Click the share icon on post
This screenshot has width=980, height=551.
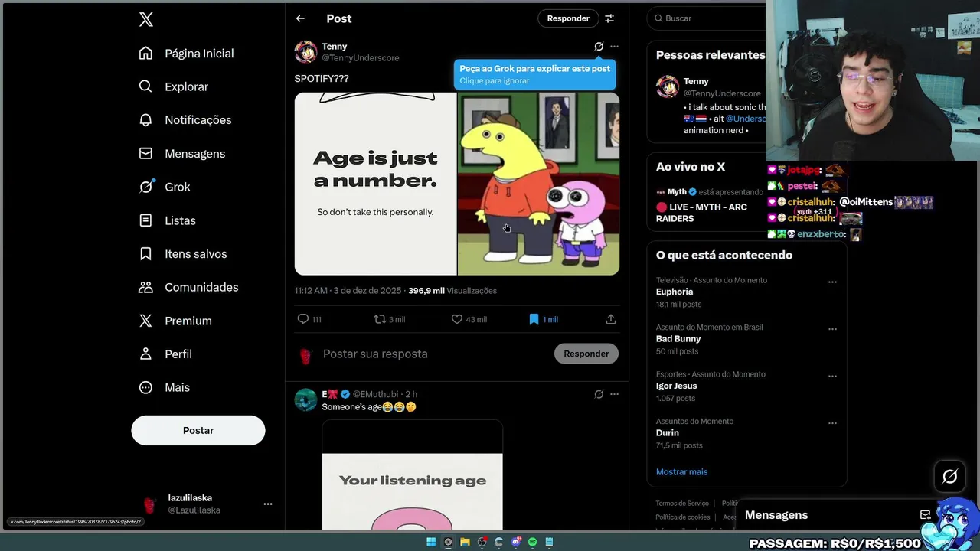pos(611,319)
